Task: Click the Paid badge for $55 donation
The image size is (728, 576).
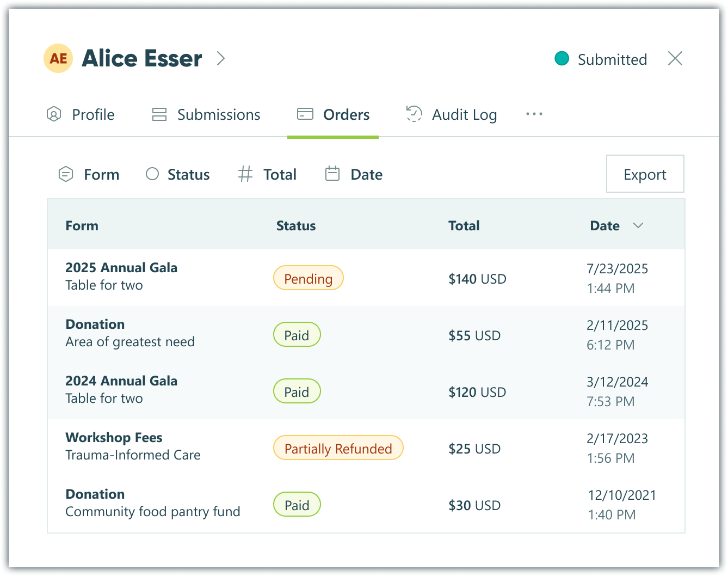Action: [297, 334]
